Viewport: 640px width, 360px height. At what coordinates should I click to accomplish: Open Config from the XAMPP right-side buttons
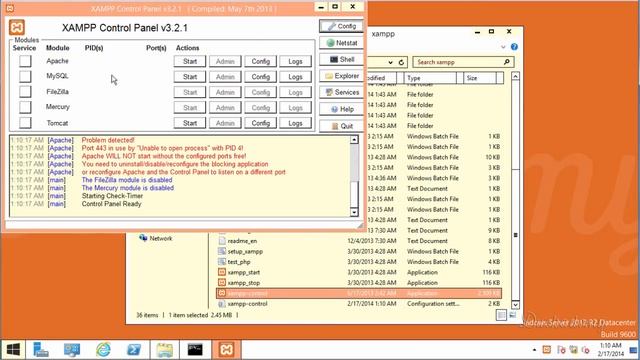click(341, 26)
